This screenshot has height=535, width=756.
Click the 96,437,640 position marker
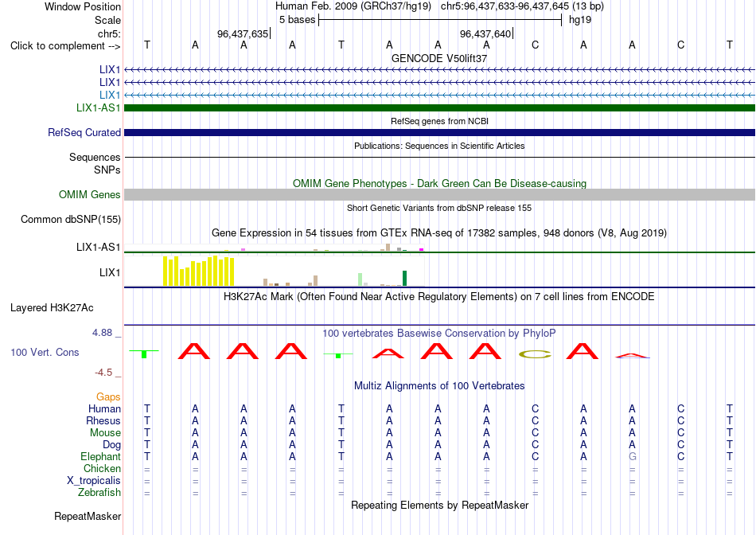(485, 33)
